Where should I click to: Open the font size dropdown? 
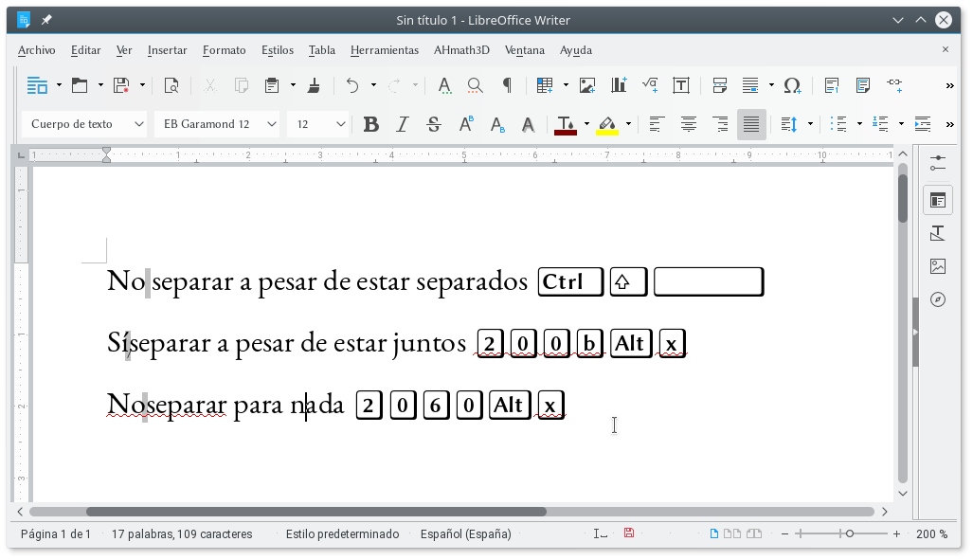(341, 124)
